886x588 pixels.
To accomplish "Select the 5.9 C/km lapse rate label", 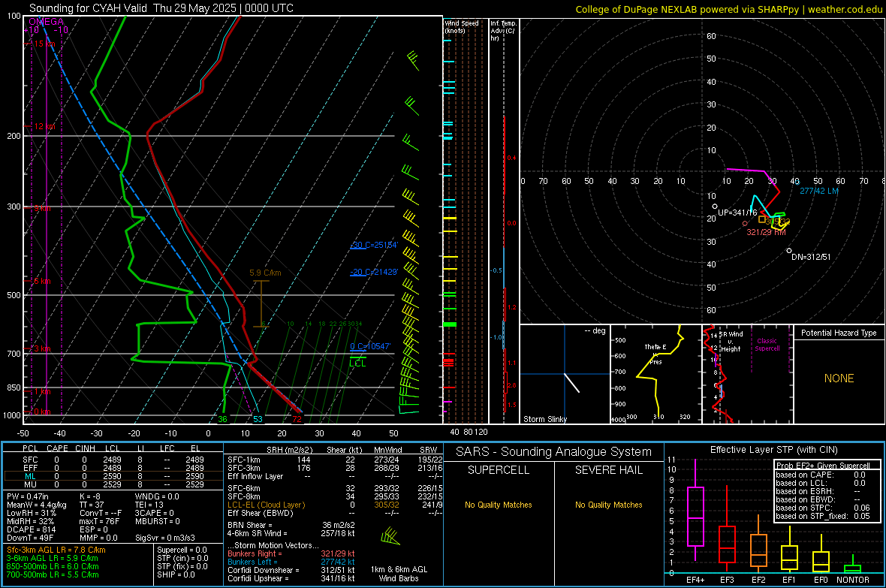I will [x=265, y=273].
